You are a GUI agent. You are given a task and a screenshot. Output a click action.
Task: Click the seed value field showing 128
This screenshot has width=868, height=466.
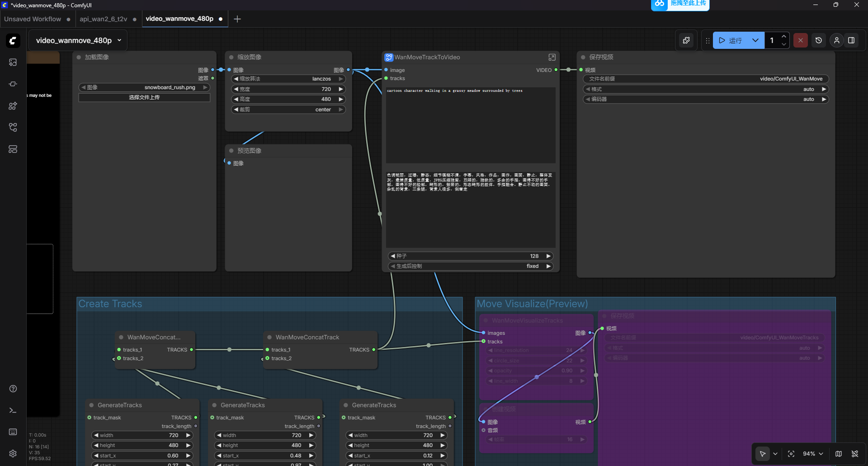pyautogui.click(x=470, y=256)
